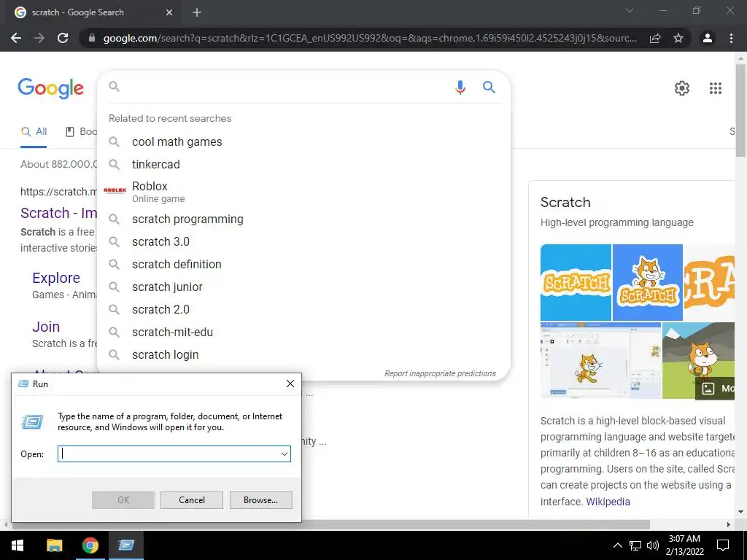This screenshot has width=747, height=560.
Task: Click the Google logo
Action: 50,88
